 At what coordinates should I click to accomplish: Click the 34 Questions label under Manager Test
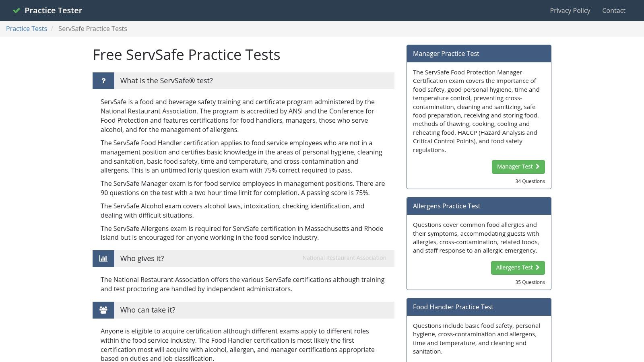click(530, 181)
